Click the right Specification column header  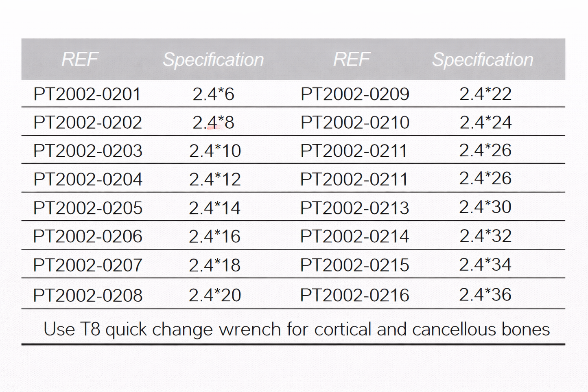click(x=483, y=59)
